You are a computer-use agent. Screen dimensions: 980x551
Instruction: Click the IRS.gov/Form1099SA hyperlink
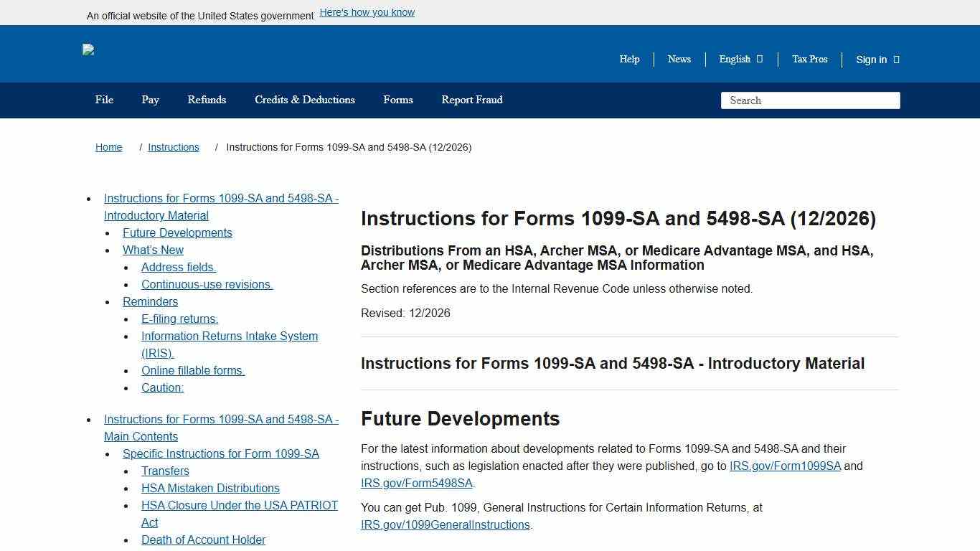tap(784, 466)
